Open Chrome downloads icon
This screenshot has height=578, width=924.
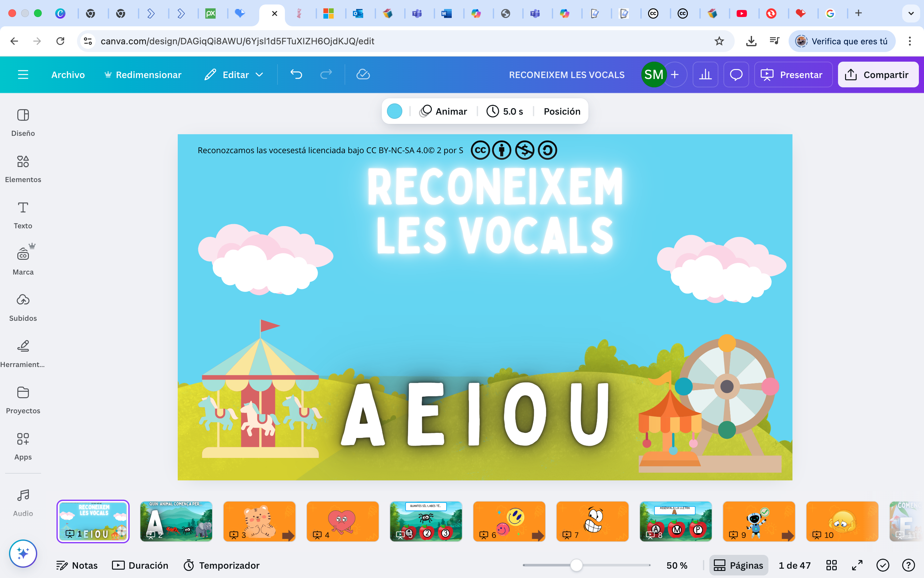751,41
